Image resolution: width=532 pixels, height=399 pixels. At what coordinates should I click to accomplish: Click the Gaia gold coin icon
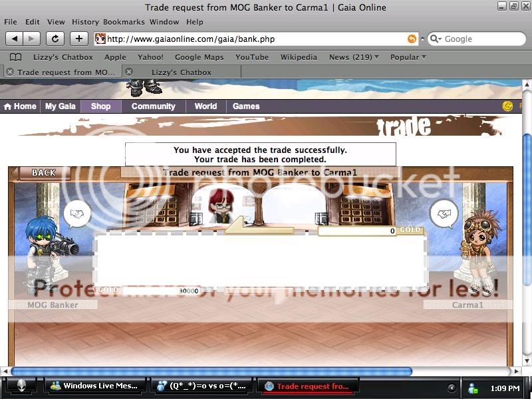[x=508, y=106]
